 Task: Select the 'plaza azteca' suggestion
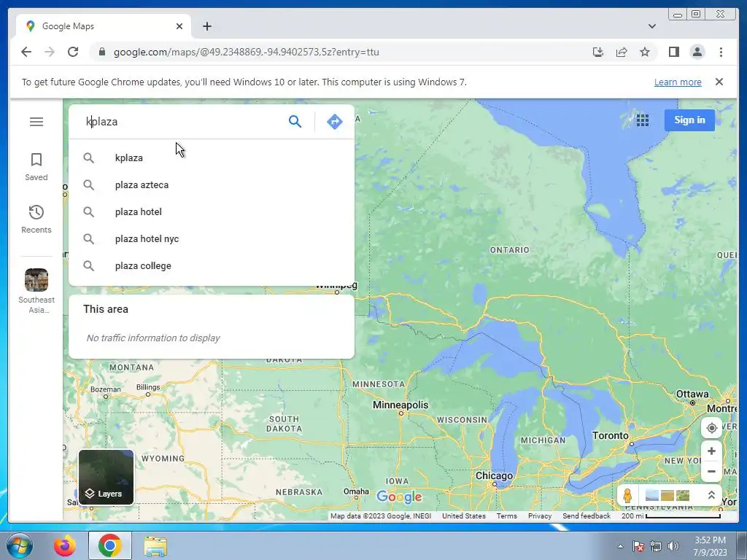point(212,184)
